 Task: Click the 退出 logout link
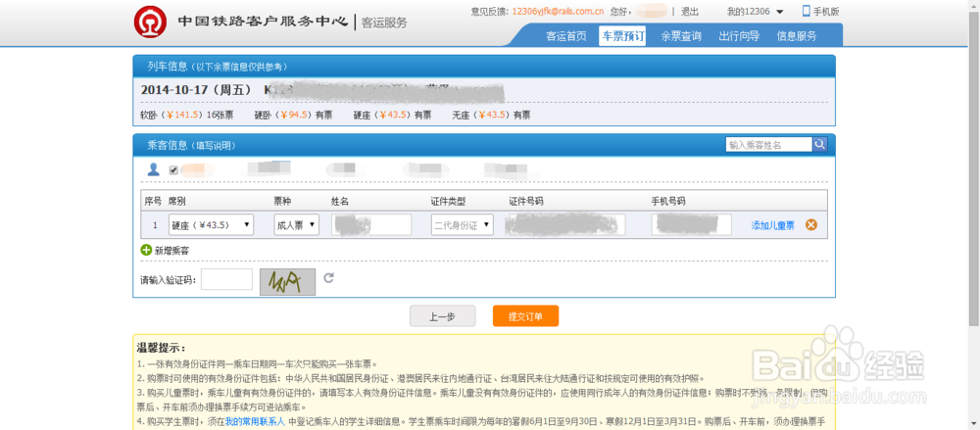[x=690, y=12]
